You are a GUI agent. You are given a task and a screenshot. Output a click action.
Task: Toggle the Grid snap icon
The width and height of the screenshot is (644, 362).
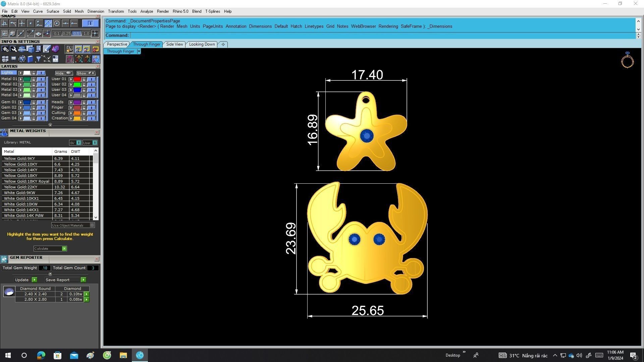tap(95, 33)
